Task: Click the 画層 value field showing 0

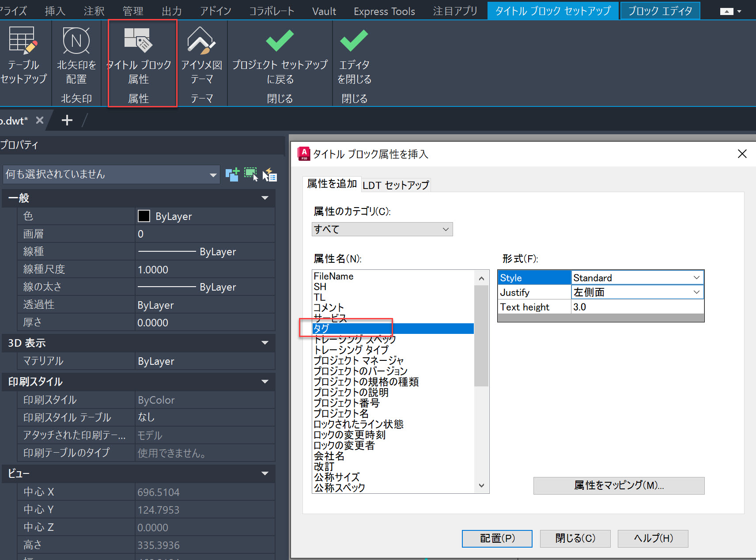Action: point(205,234)
